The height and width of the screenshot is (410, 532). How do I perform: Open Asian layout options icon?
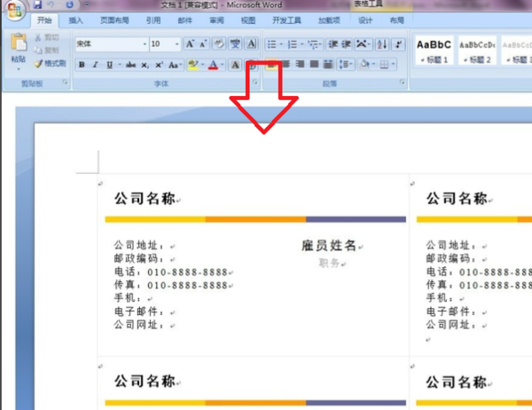click(x=363, y=44)
